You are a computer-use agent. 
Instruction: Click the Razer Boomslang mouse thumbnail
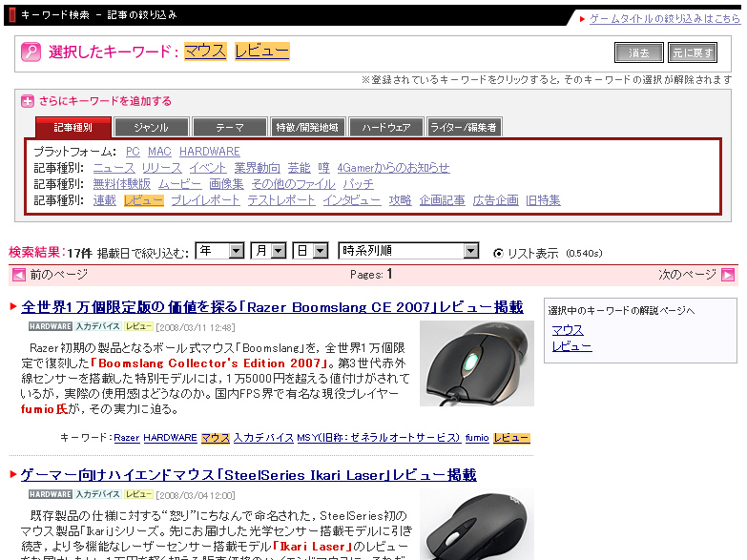point(477,363)
